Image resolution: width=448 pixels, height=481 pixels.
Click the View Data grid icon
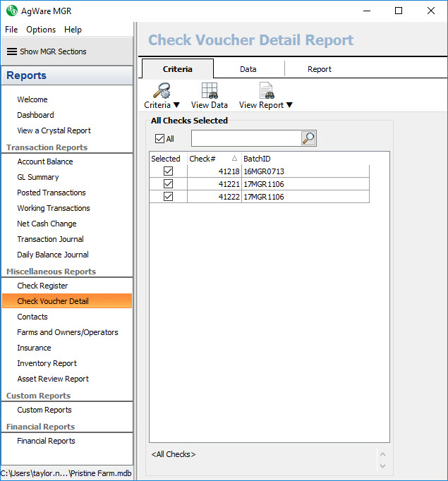coord(210,90)
